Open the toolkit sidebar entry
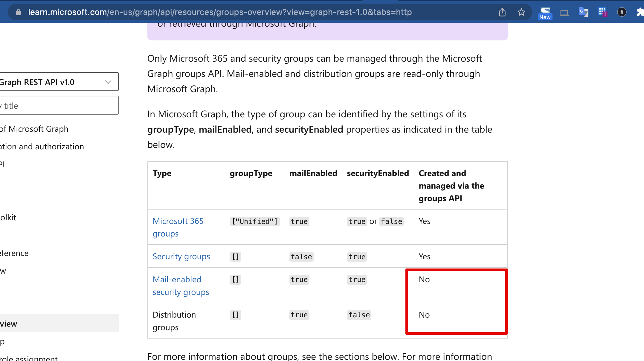The image size is (644, 361). point(8,217)
